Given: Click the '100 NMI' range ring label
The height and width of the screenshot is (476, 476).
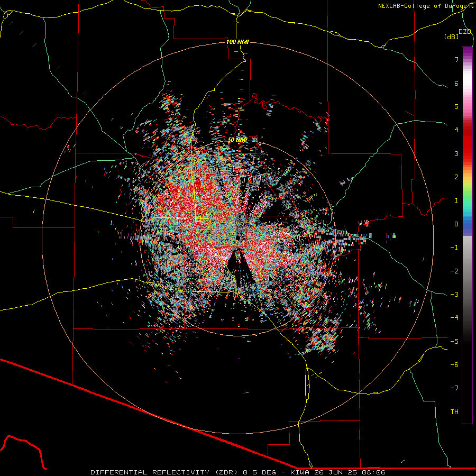Looking at the screenshot, I should [x=237, y=42].
